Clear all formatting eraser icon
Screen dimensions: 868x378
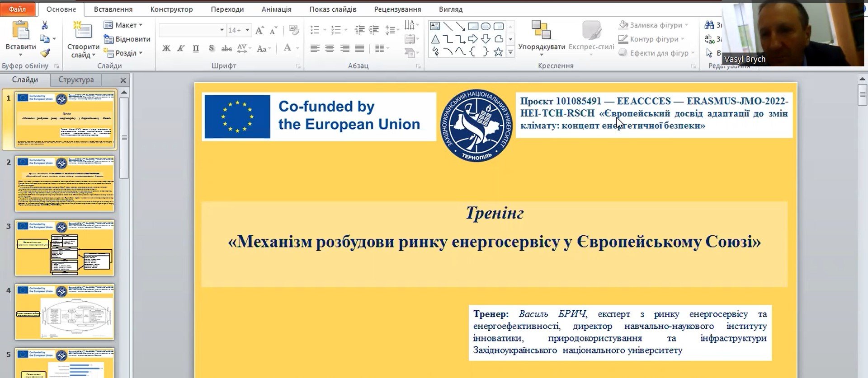294,30
